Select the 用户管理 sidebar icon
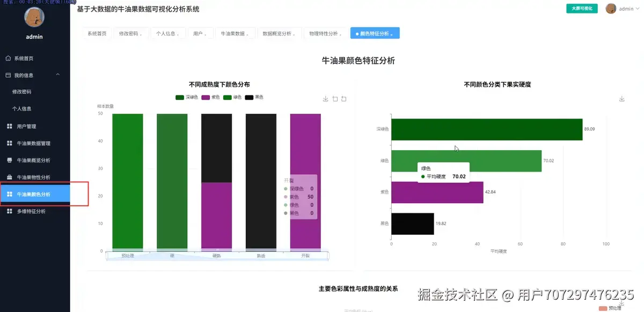This screenshot has height=312, width=644. pyautogui.click(x=9, y=126)
